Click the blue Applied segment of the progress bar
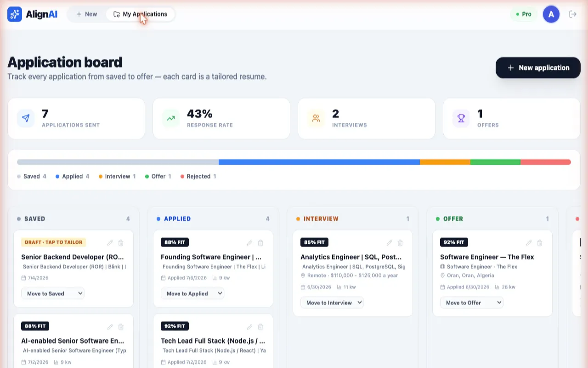 point(319,162)
